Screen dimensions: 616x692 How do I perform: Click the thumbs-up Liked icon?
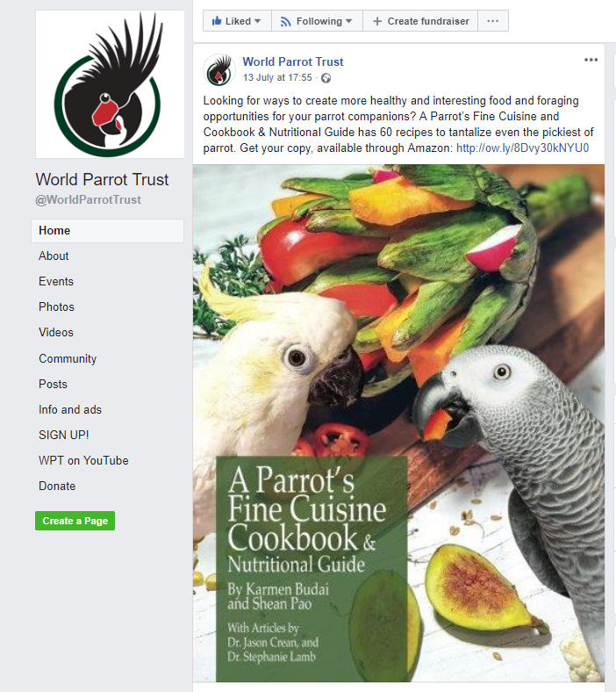tap(217, 21)
